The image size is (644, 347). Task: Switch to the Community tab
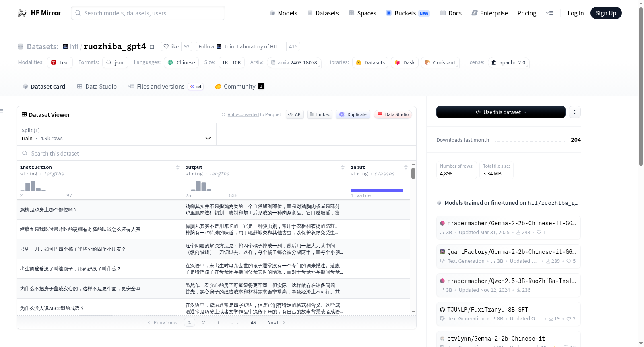pyautogui.click(x=239, y=86)
